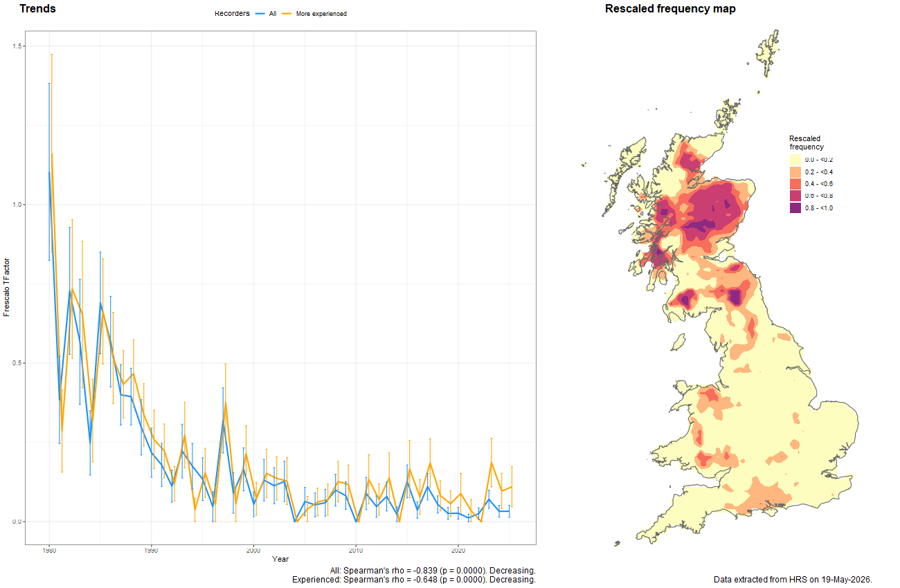Click the 'Rescaled frequency map' title
The width and height of the screenshot is (900, 588).
pos(670,9)
